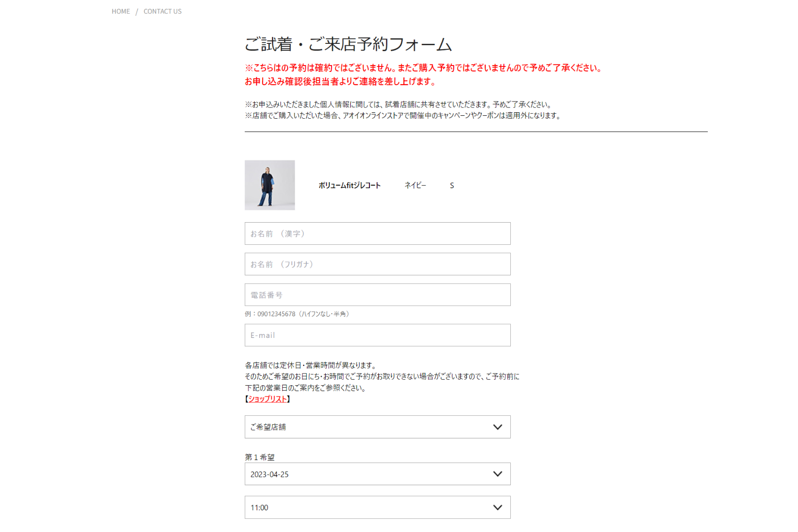Focus the お名前（フリガナ） name field
Screen dimensions: 798x532
pos(378,264)
